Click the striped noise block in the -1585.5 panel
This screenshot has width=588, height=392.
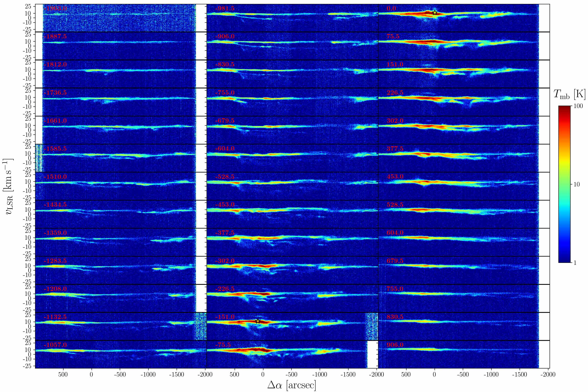[x=39, y=158]
